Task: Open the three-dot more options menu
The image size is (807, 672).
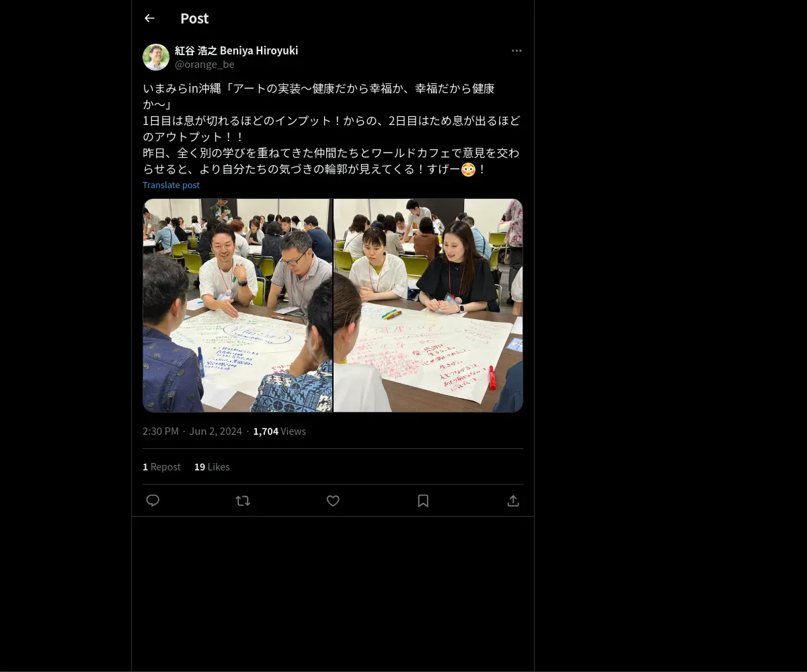Action: click(x=516, y=50)
